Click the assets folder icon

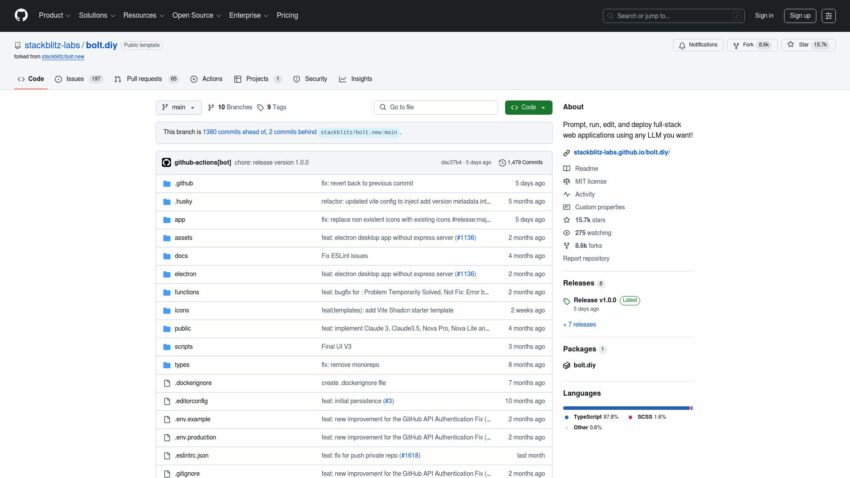point(167,238)
